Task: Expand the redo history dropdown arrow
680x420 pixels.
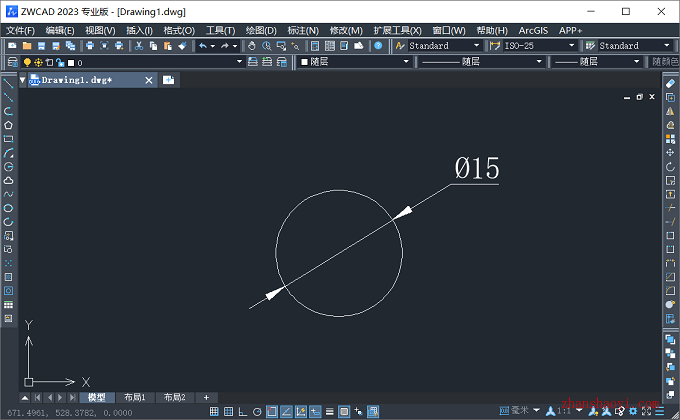Action: (235, 46)
